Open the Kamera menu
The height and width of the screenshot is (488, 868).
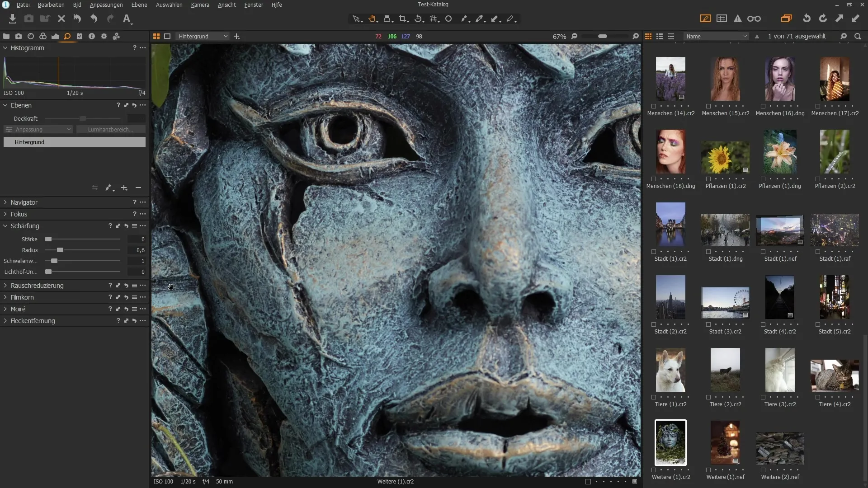click(200, 5)
